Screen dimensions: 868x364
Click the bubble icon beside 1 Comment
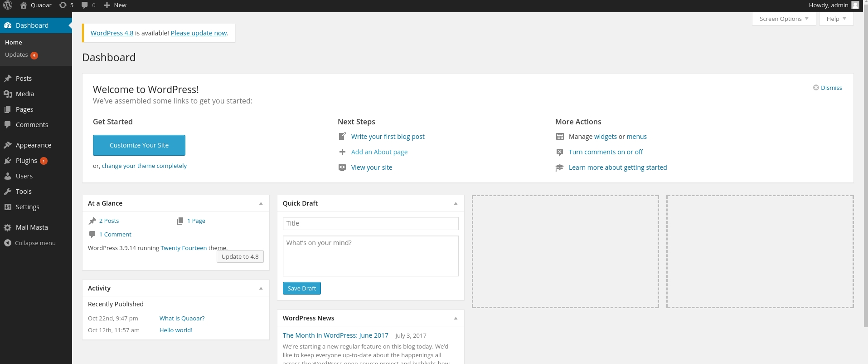click(92, 235)
